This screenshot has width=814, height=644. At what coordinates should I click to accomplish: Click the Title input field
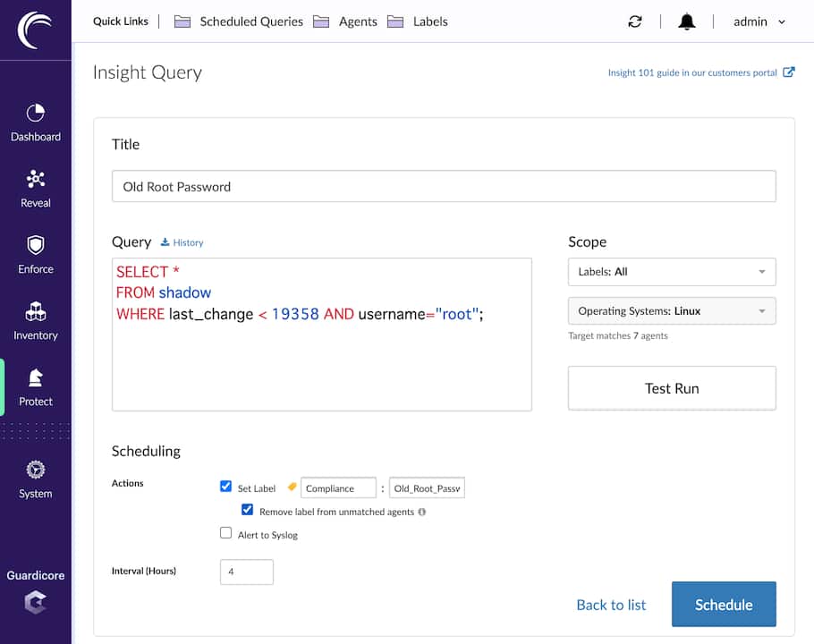coord(444,187)
